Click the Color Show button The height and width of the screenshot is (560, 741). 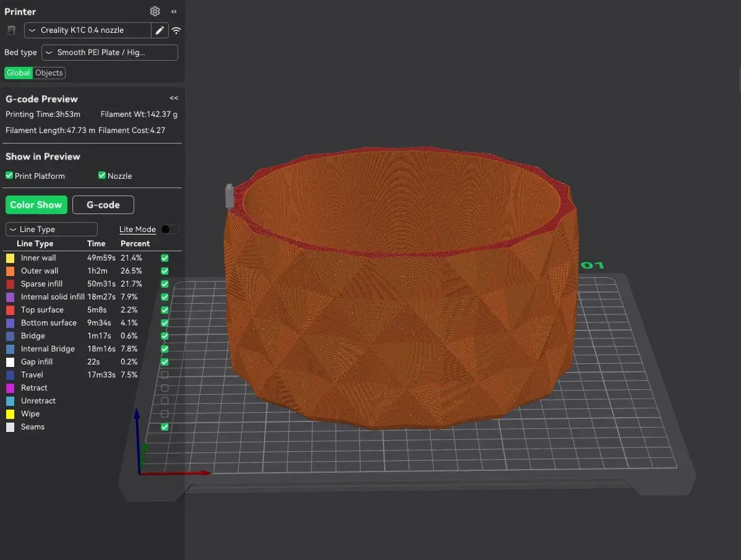[36, 205]
